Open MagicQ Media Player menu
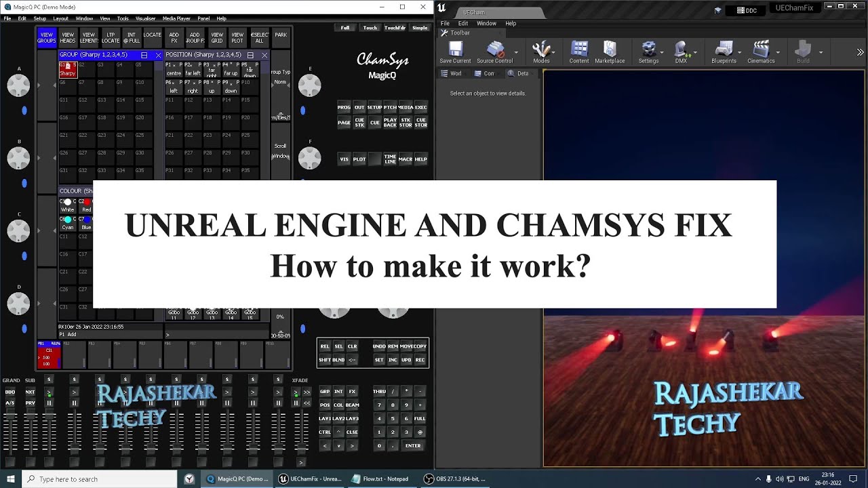This screenshot has width=868, height=488. 176,18
